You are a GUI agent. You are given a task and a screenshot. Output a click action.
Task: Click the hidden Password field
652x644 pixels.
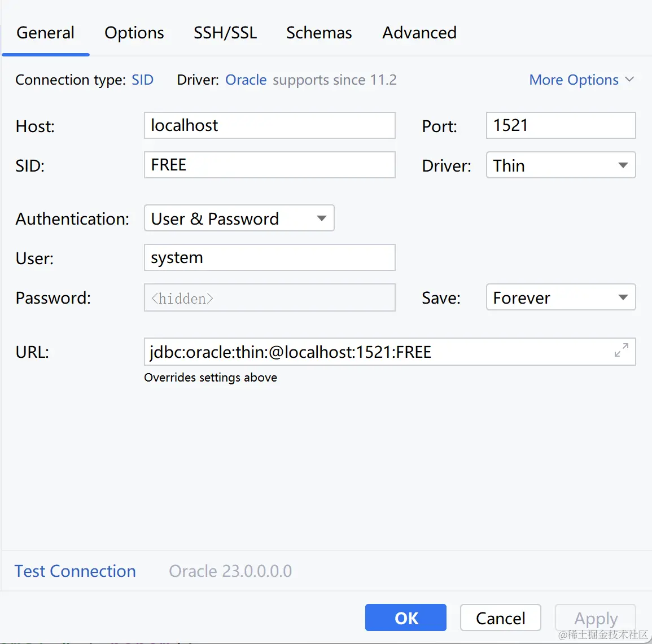[269, 297]
